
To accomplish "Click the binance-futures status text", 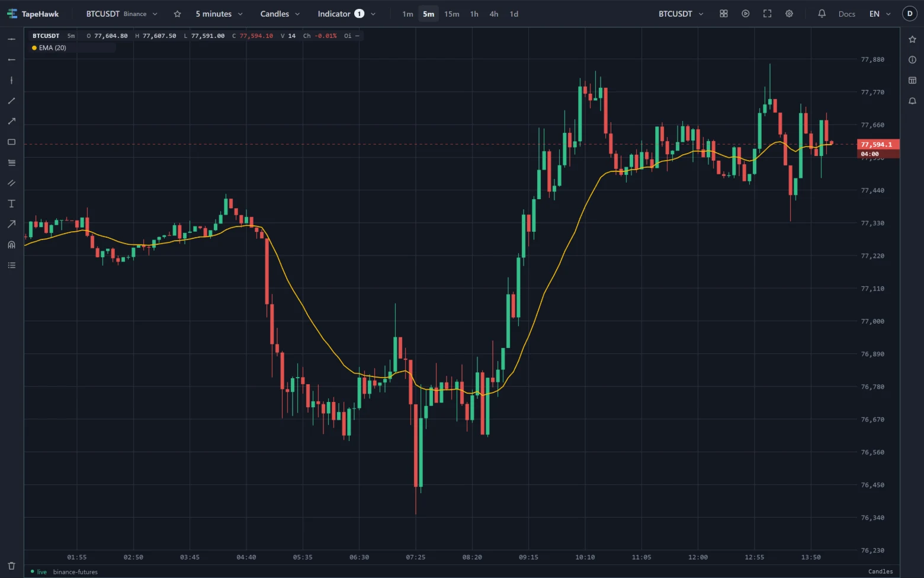I will pos(75,572).
